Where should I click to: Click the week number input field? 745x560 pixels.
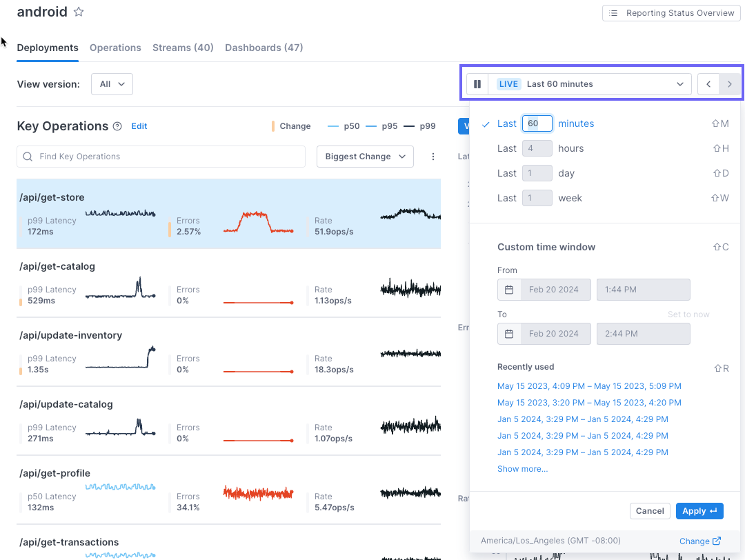click(537, 198)
